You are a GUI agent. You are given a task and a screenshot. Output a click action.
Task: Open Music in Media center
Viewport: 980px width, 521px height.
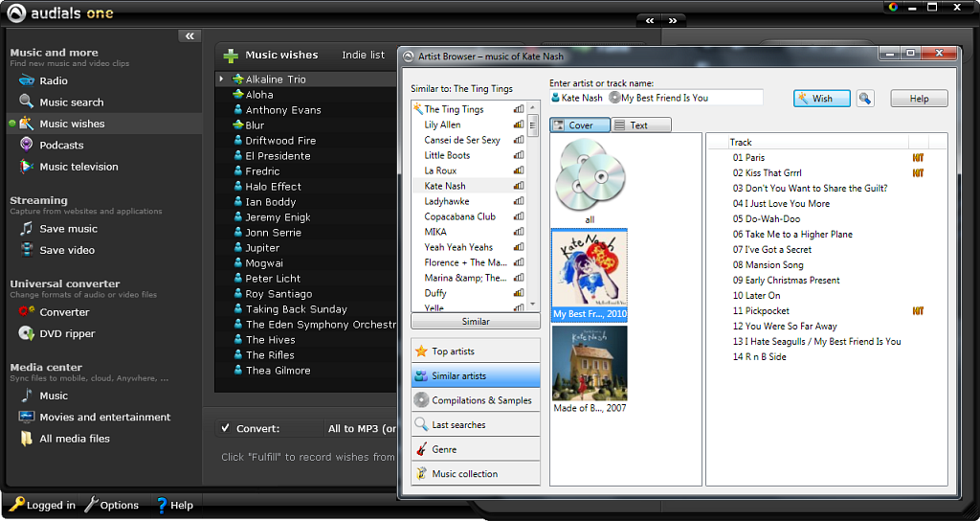(44, 396)
